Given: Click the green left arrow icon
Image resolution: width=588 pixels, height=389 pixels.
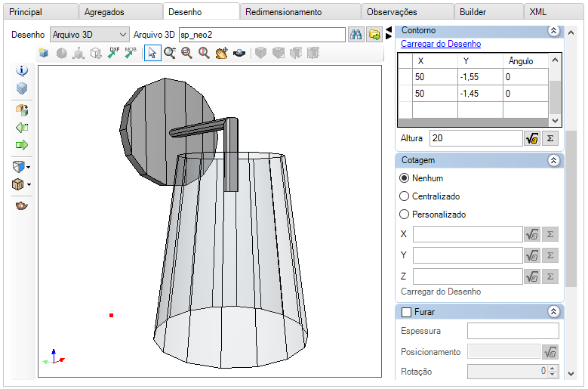Looking at the screenshot, I should (x=22, y=128).
